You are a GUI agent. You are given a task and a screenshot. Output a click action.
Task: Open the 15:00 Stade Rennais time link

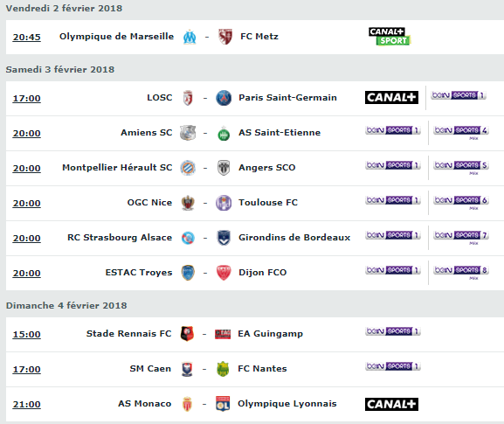(27, 335)
